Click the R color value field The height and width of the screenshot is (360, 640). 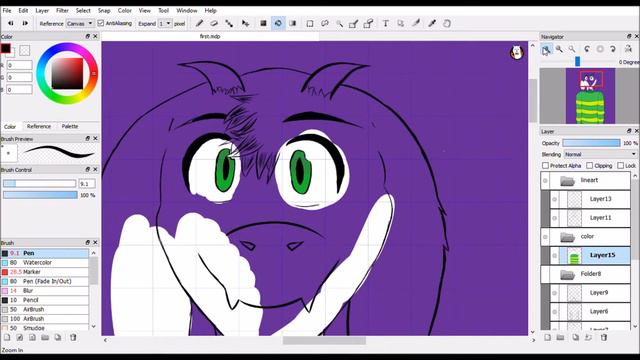(x=19, y=65)
